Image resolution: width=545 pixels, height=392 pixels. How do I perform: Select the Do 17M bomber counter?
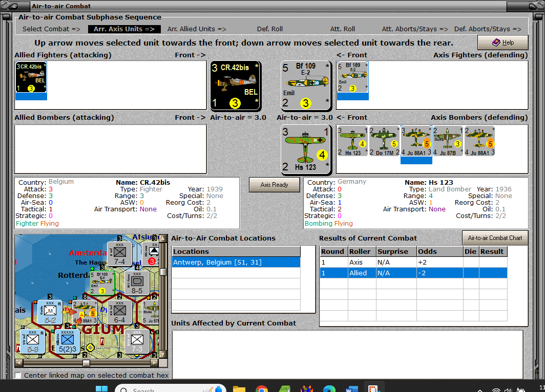[384, 141]
